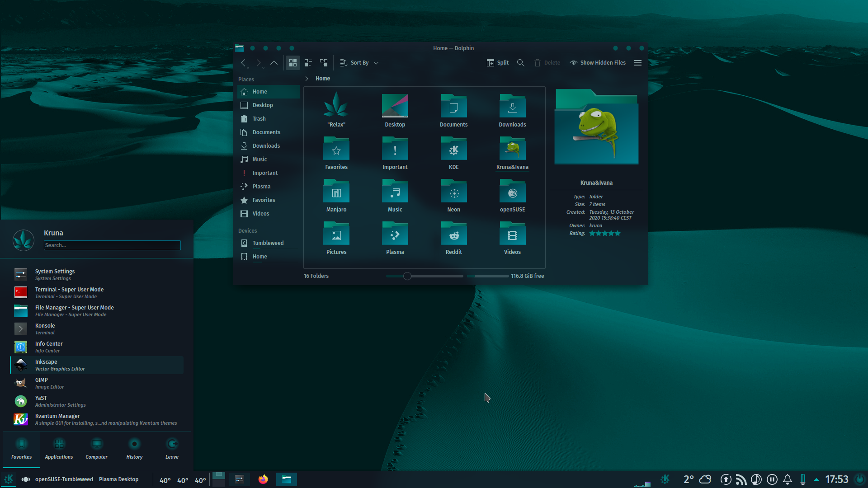Switch to Details tree view mode
Screen dimensions: 868x488
coord(324,63)
